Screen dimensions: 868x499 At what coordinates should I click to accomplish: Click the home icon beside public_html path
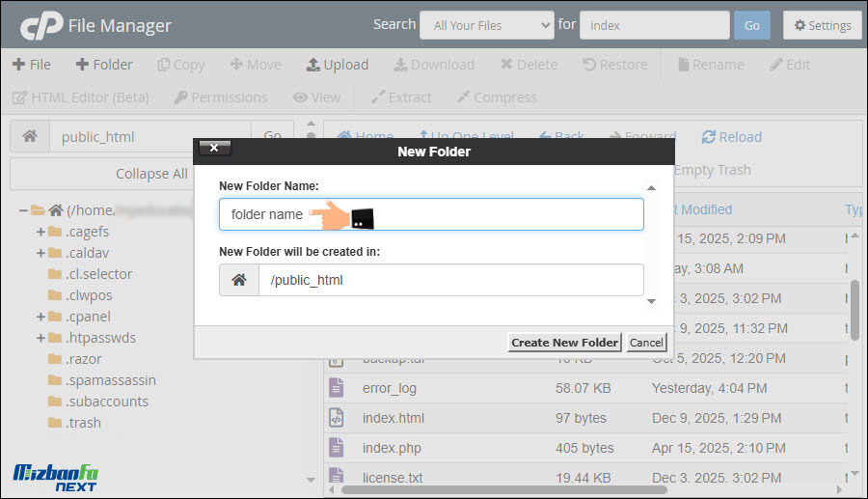click(x=30, y=137)
